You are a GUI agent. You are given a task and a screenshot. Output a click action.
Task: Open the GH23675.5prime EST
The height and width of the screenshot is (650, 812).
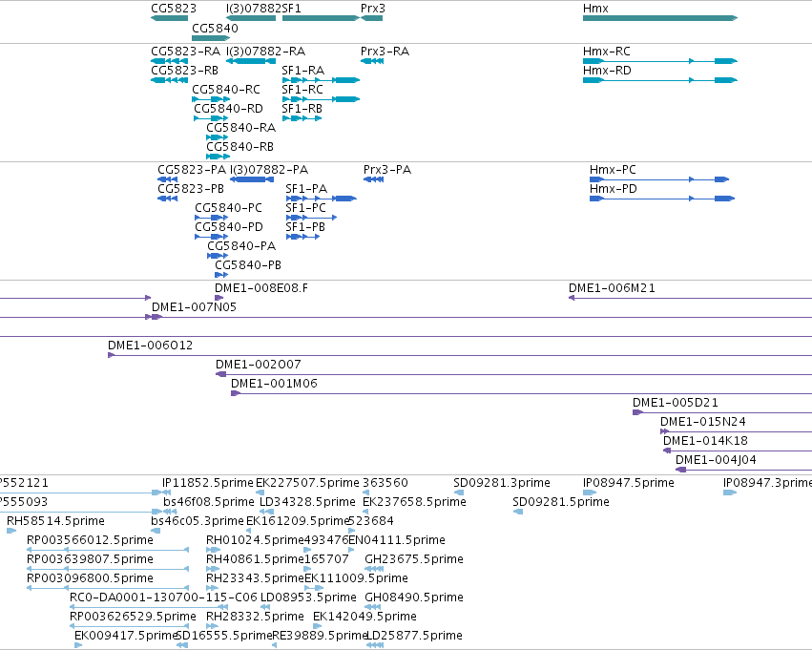374,569
